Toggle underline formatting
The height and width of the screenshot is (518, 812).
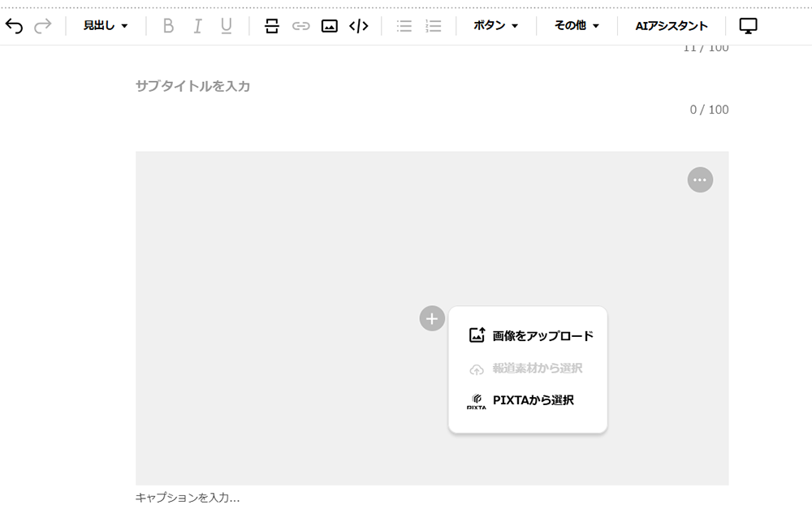pyautogui.click(x=227, y=25)
